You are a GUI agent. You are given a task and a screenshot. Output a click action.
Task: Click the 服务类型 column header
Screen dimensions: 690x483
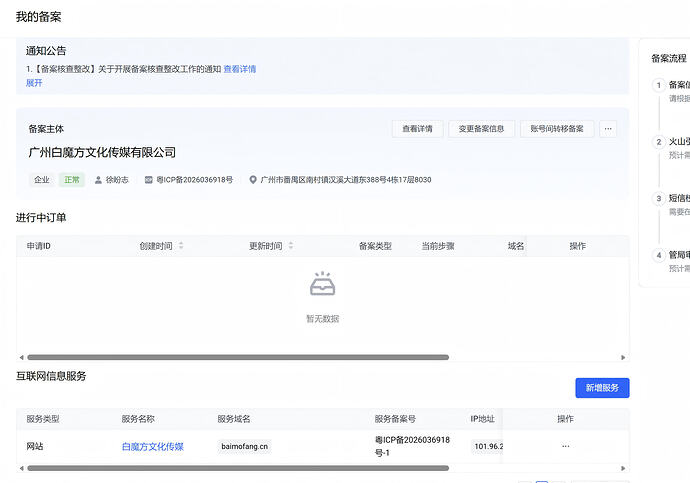[x=43, y=419]
